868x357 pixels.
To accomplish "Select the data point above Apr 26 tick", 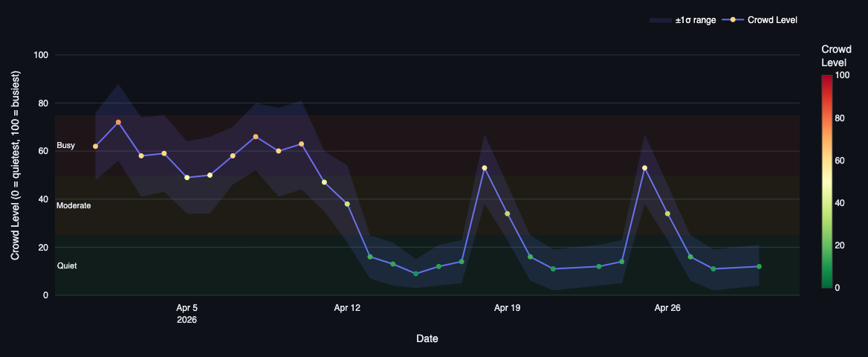I will (667, 213).
